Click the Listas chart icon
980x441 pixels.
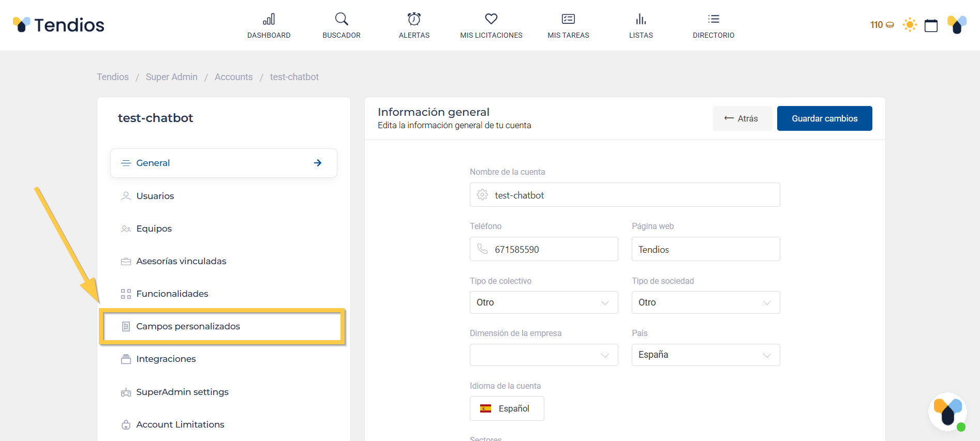coord(641,20)
